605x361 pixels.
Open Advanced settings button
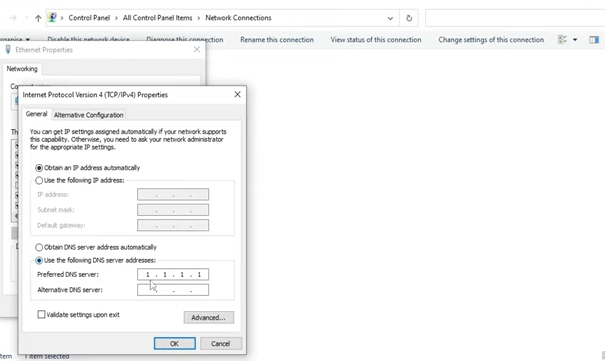coord(208,317)
